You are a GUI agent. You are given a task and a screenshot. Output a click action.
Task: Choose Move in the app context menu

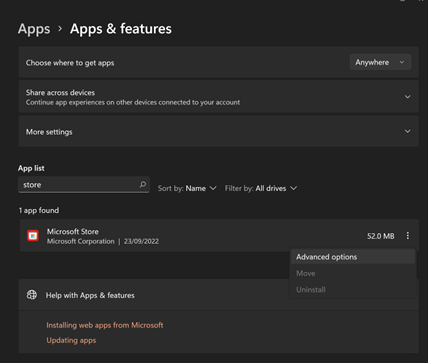pos(353,273)
